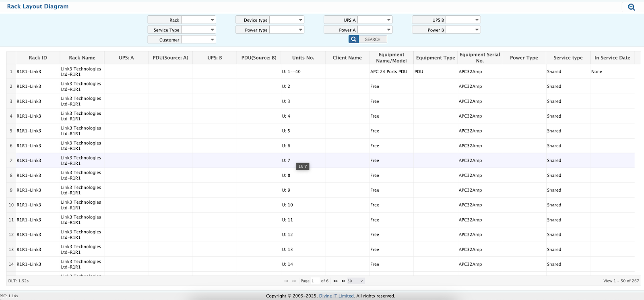Change rows per page from 50
Image resolution: width=644 pixels, height=300 pixels.
point(355,281)
